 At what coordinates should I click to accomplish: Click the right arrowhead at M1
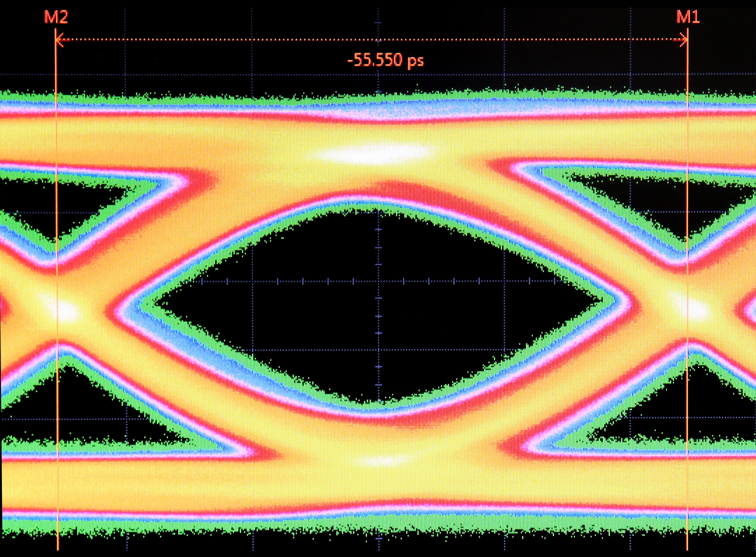click(x=683, y=40)
